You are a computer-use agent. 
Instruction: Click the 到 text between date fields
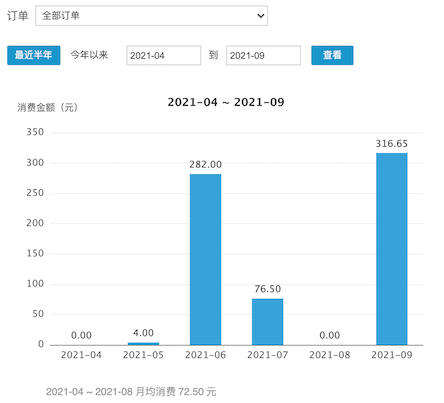tap(213, 55)
